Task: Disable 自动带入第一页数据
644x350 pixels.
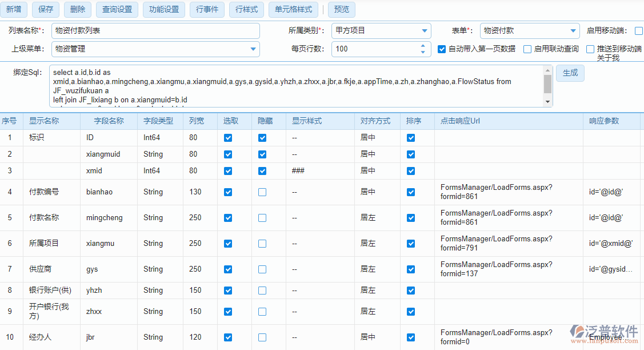Action: tap(442, 49)
